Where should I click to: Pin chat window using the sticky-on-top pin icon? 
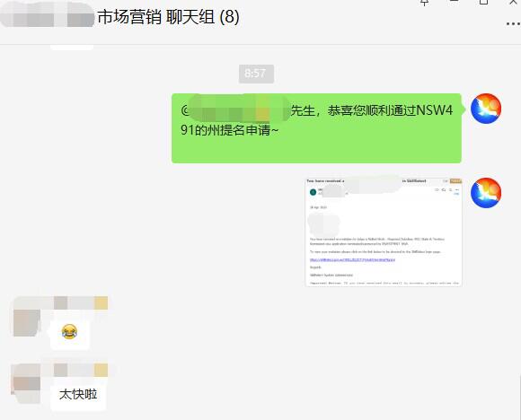click(x=424, y=3)
